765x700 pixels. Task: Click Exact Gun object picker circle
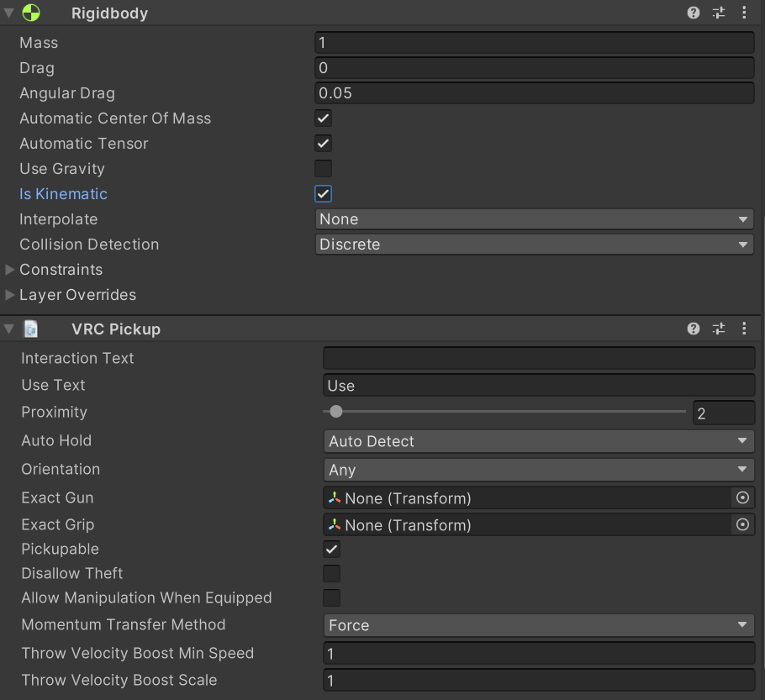[x=742, y=498]
